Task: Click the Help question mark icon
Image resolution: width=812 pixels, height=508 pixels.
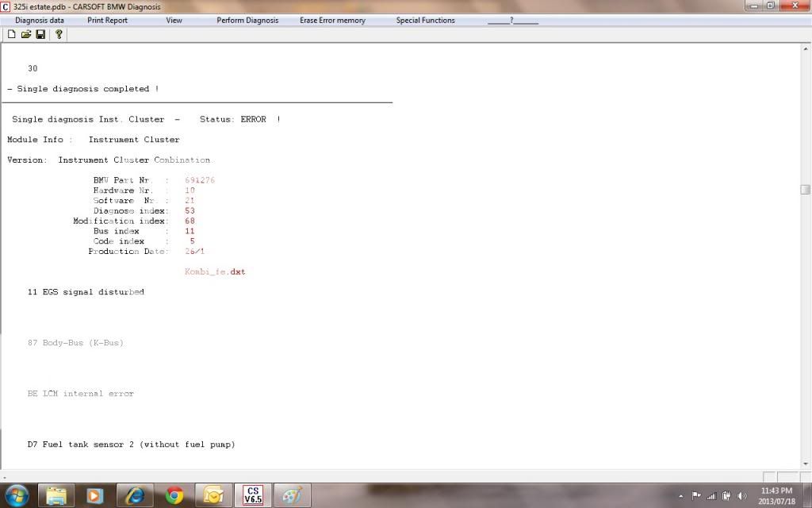Action: (59, 34)
